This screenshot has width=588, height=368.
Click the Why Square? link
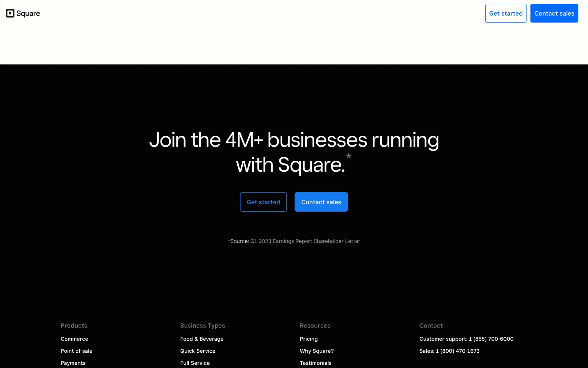316,351
